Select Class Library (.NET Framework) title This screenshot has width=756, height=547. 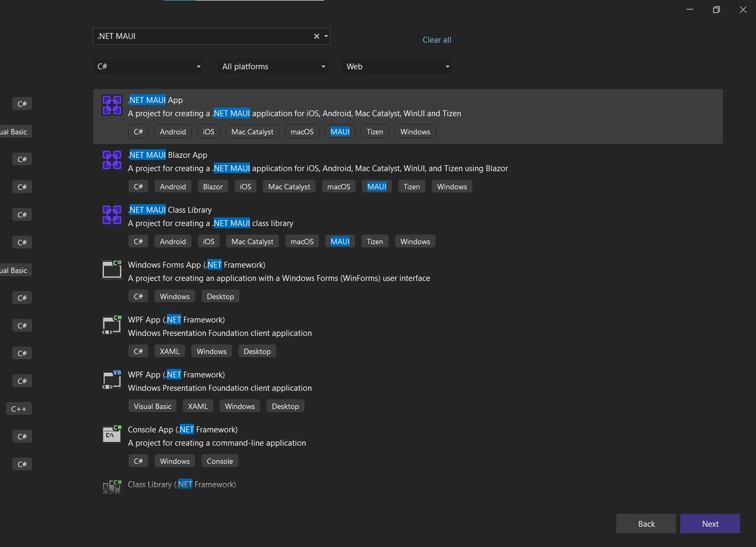click(x=182, y=485)
